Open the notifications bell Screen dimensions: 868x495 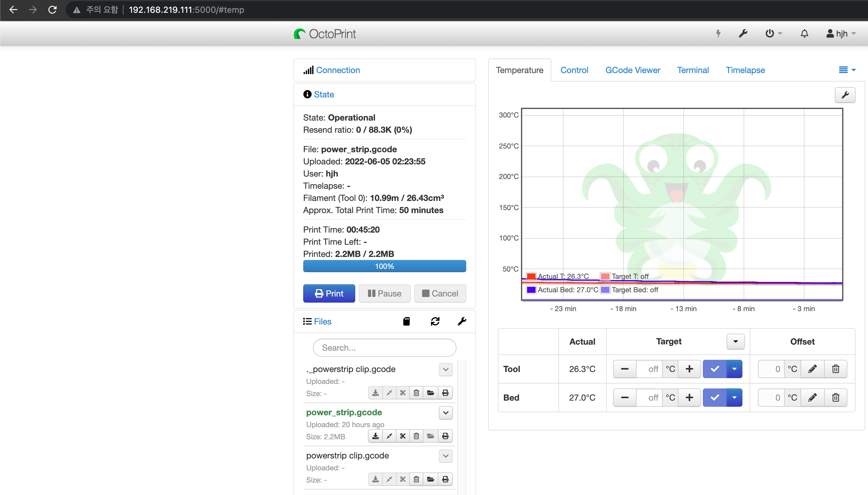804,33
